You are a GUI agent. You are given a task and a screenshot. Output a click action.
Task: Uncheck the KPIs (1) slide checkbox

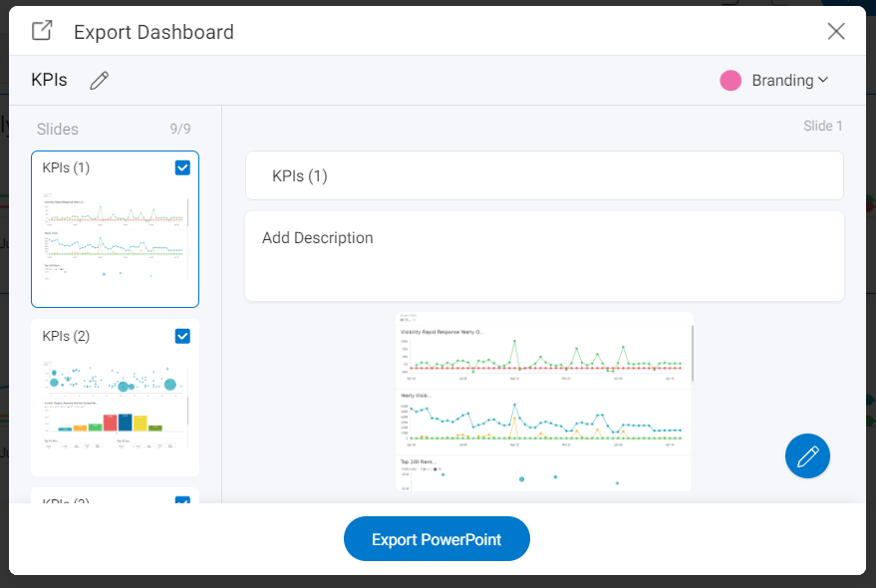point(182,167)
